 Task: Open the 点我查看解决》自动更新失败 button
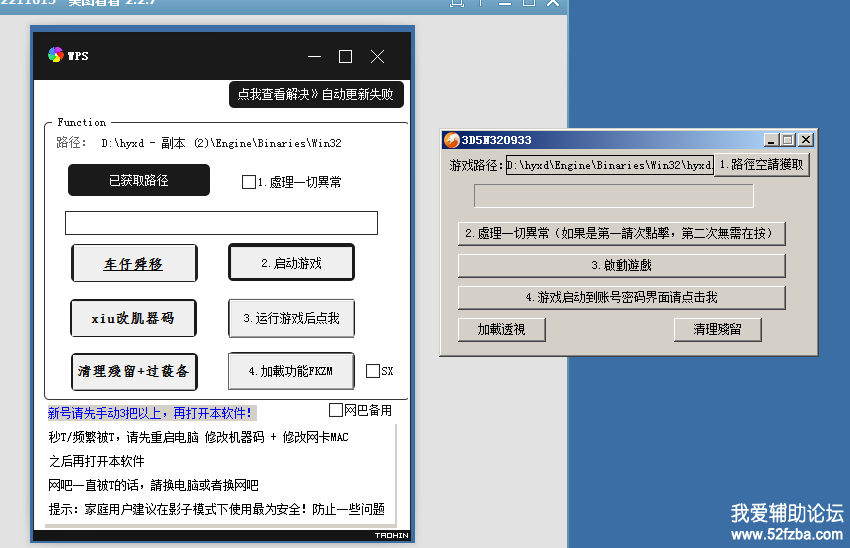point(316,94)
